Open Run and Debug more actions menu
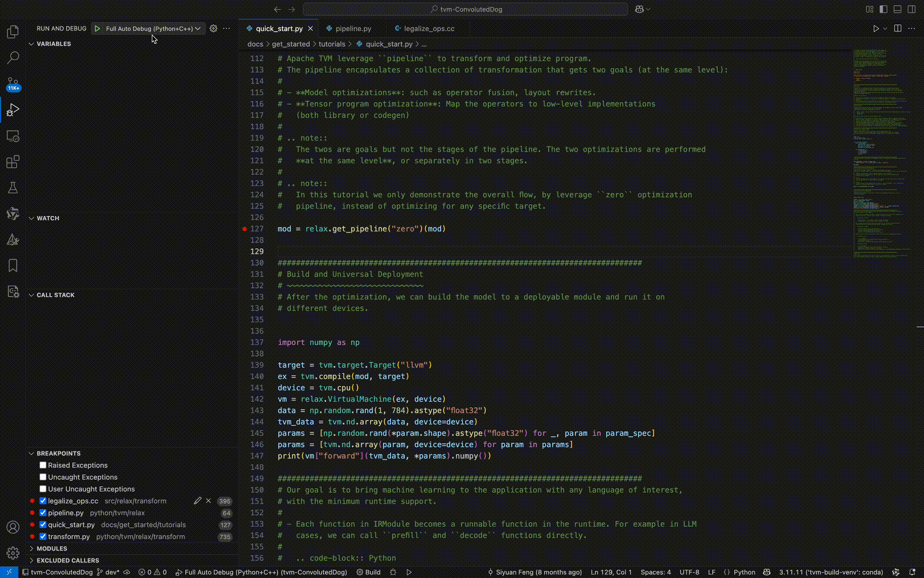 point(226,29)
